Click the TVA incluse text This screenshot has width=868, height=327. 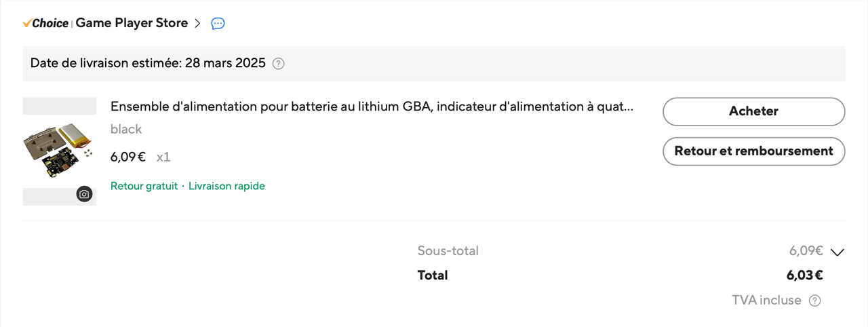coord(766,300)
